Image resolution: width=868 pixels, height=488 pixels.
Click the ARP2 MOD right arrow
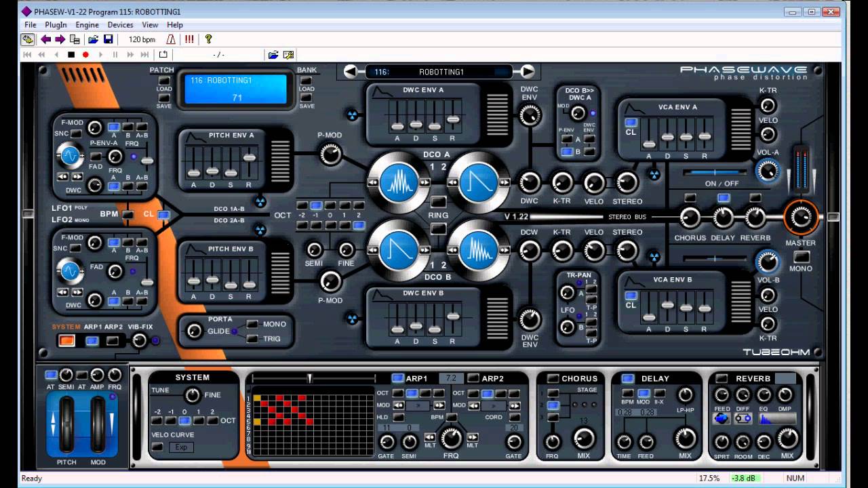tap(514, 405)
